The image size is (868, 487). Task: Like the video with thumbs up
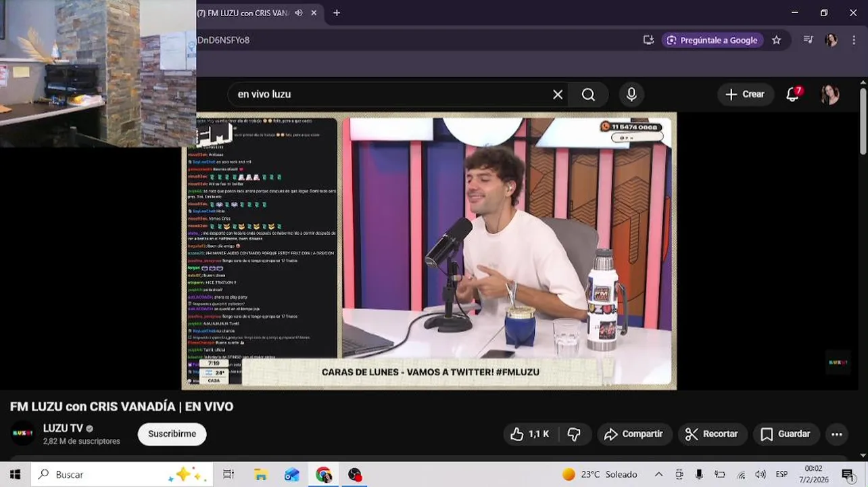click(x=529, y=434)
